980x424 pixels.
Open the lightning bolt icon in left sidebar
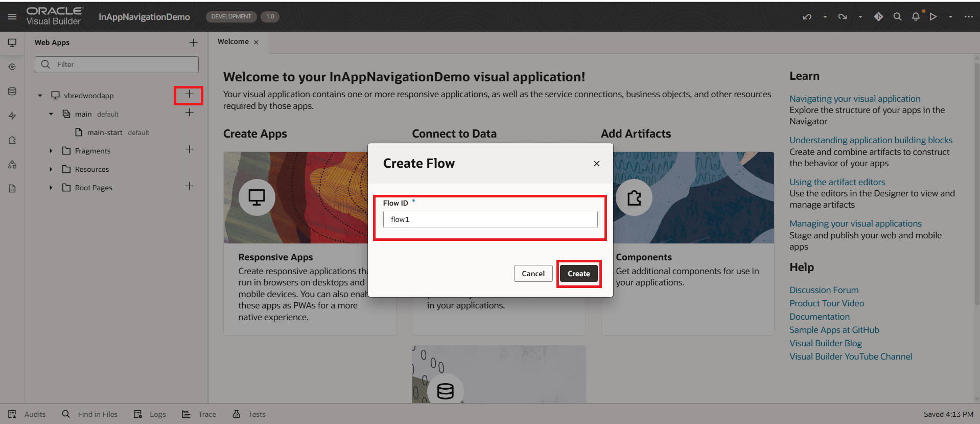pos(12,116)
